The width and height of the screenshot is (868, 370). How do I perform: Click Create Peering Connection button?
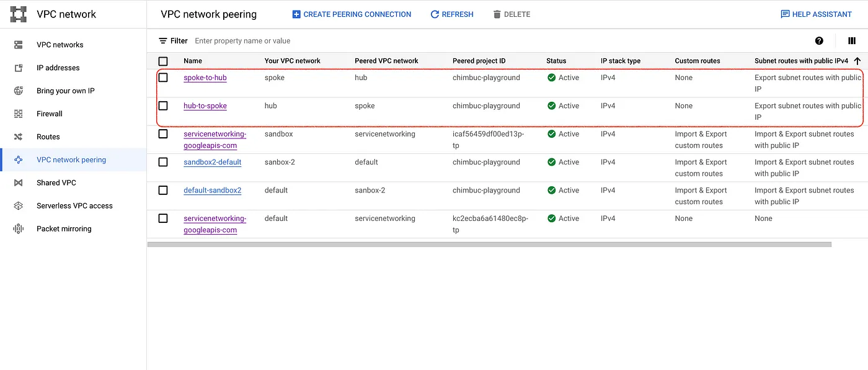(x=352, y=14)
